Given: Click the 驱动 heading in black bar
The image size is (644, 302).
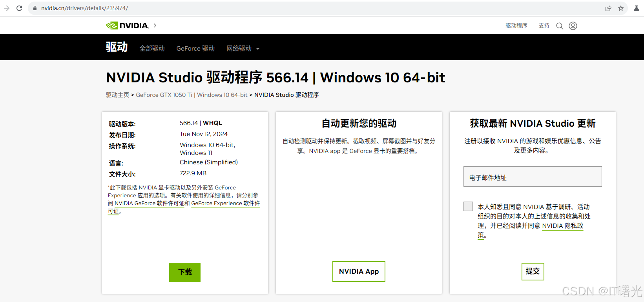Looking at the screenshot, I should (117, 47).
